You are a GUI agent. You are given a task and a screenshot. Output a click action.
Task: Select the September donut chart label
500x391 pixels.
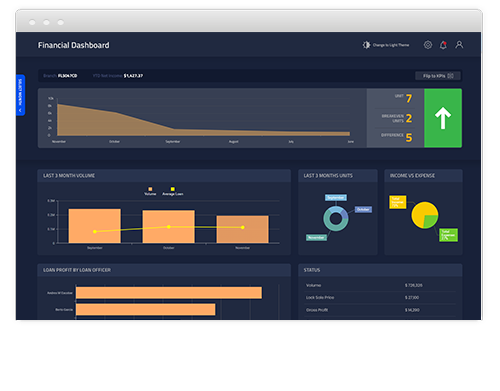(x=336, y=198)
